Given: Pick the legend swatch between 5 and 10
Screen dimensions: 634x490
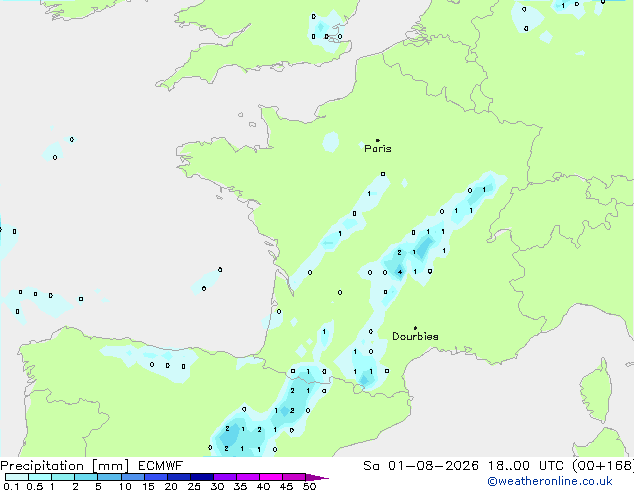Looking at the screenshot, I should (x=109, y=477).
